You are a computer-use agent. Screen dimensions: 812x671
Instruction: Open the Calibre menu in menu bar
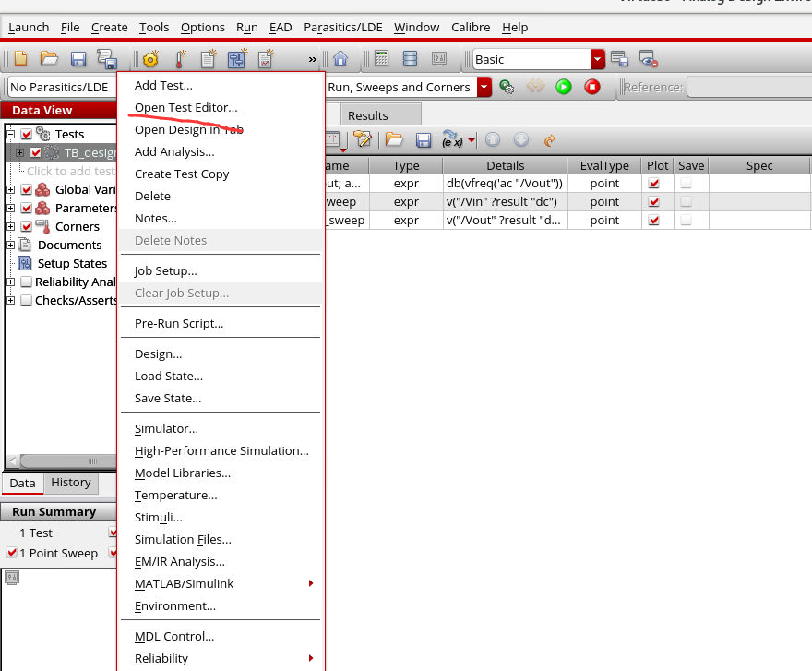pyautogui.click(x=471, y=27)
